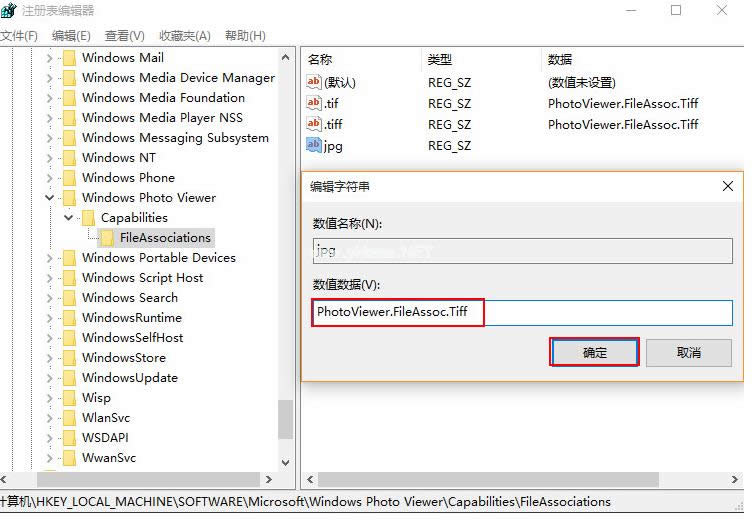Select the .tiff string value icon
This screenshot has height=522, width=752.
click(x=314, y=125)
